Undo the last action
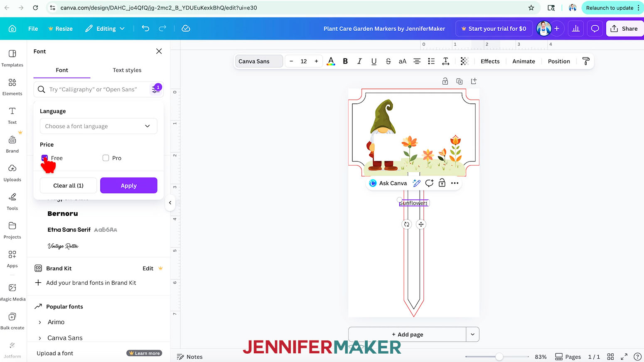The image size is (644, 362). tap(145, 28)
